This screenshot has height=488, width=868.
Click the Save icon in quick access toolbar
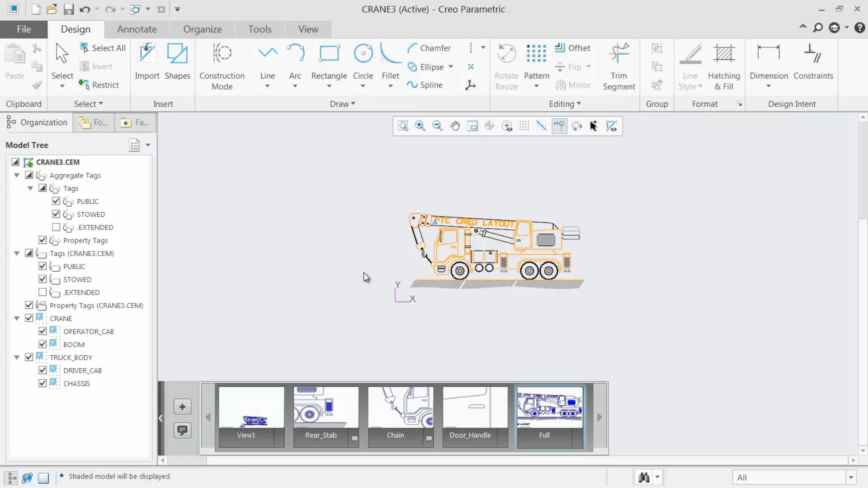click(68, 9)
